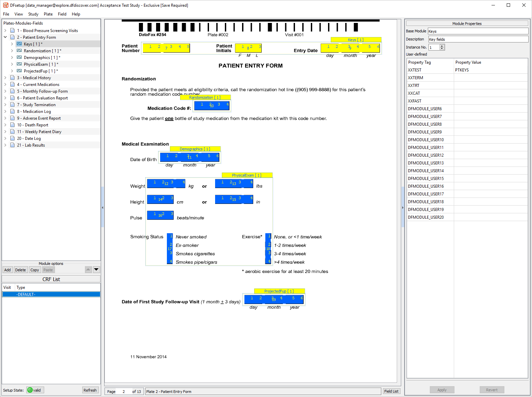Click the Field List button
This screenshot has width=532, height=397.
(x=391, y=391)
